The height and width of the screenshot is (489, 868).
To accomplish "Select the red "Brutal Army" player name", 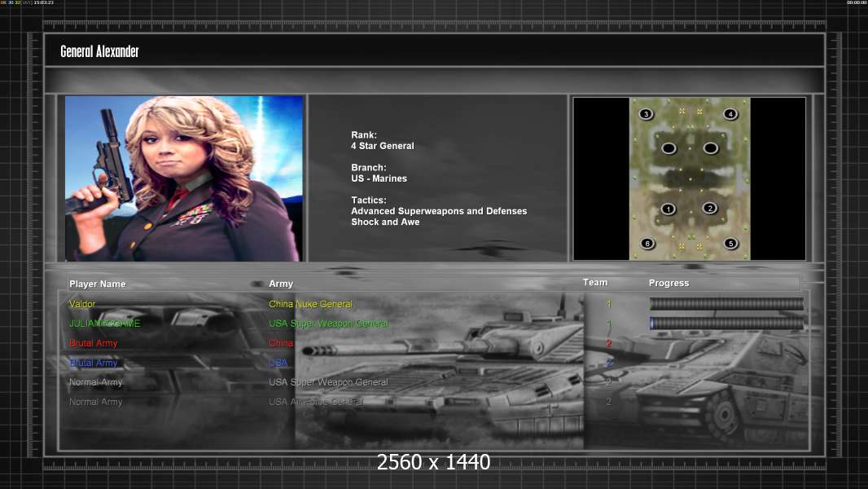I will (x=93, y=343).
